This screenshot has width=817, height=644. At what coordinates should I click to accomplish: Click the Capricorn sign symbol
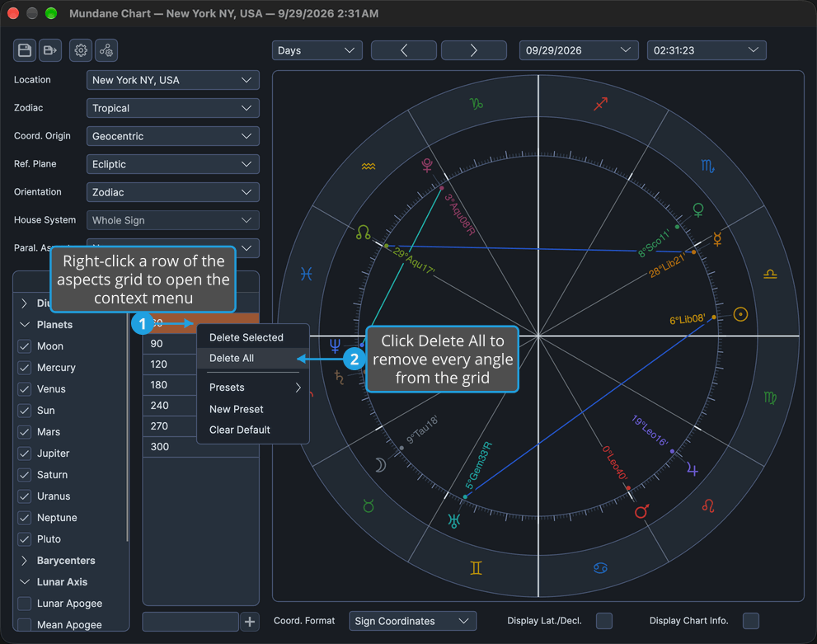tap(477, 103)
